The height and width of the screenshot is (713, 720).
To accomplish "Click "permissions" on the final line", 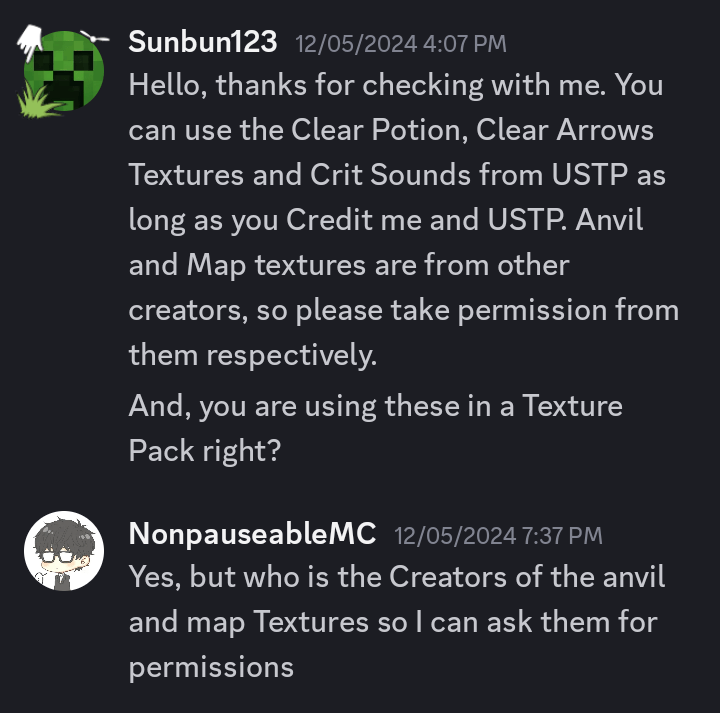I will click(x=211, y=666).
